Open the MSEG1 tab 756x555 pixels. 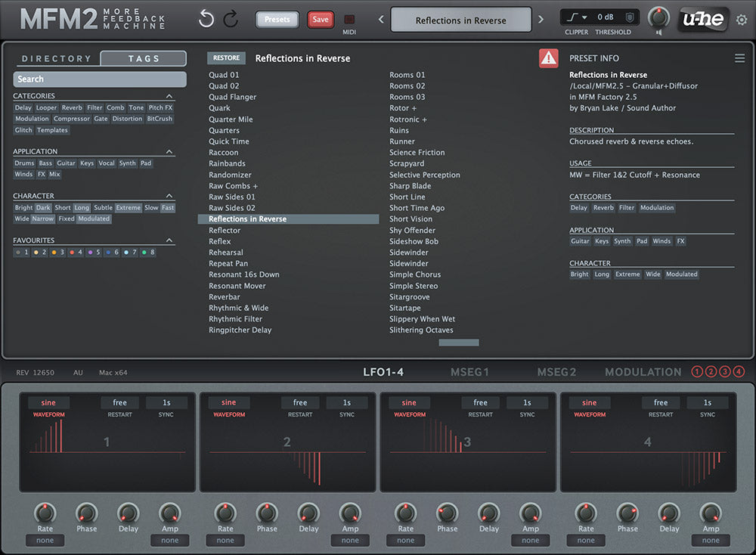[x=469, y=372]
